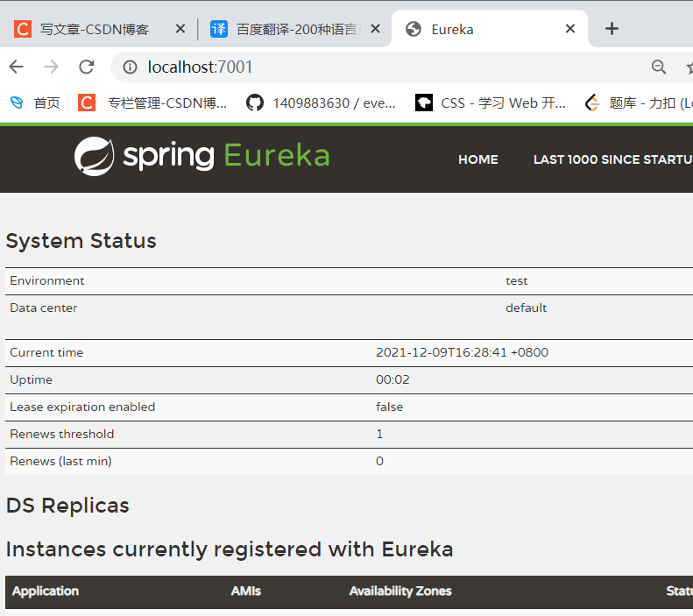693x616 pixels.
Task: Click the globe favicon on the Eureka tab
Action: click(x=414, y=29)
